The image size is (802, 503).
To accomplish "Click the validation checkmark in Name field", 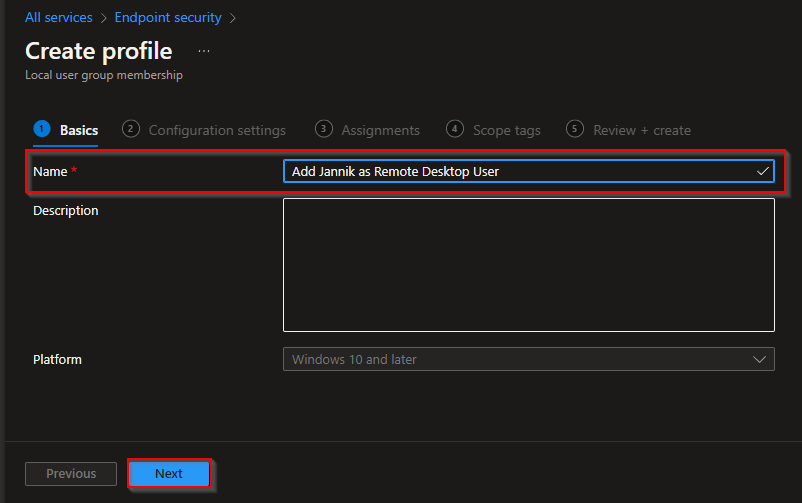I will pyautogui.click(x=763, y=171).
